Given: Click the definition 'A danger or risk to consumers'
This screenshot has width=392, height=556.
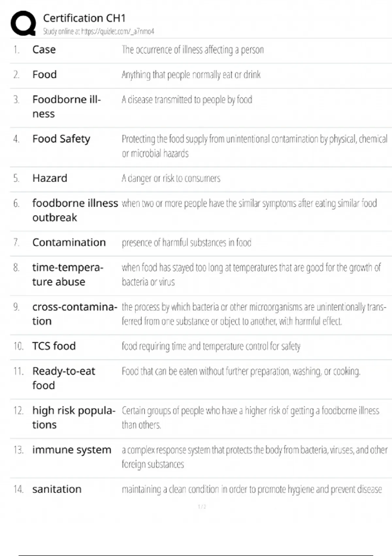Looking at the screenshot, I should [171, 178].
